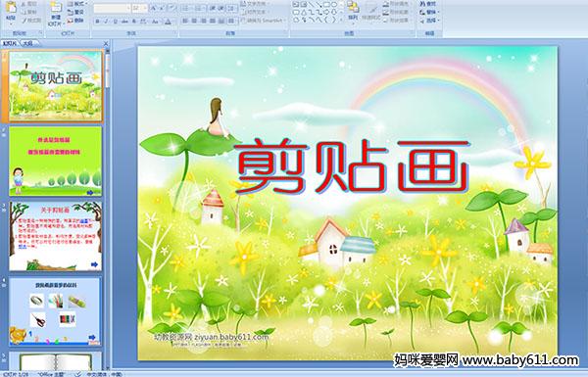Close the slides thumbnail pane
Viewport: 588px width, 377px height.
click(x=106, y=43)
